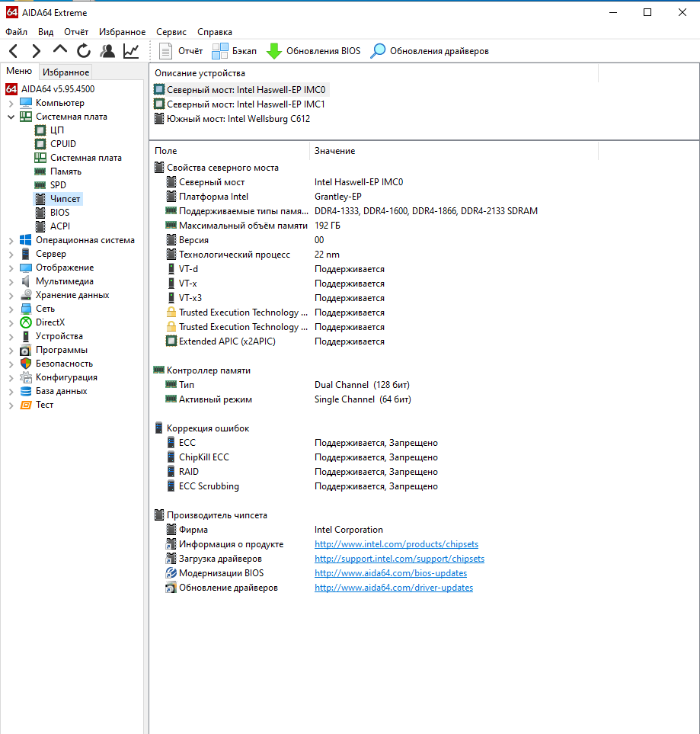
Task: Open the Файл menu
Action: 17,32
